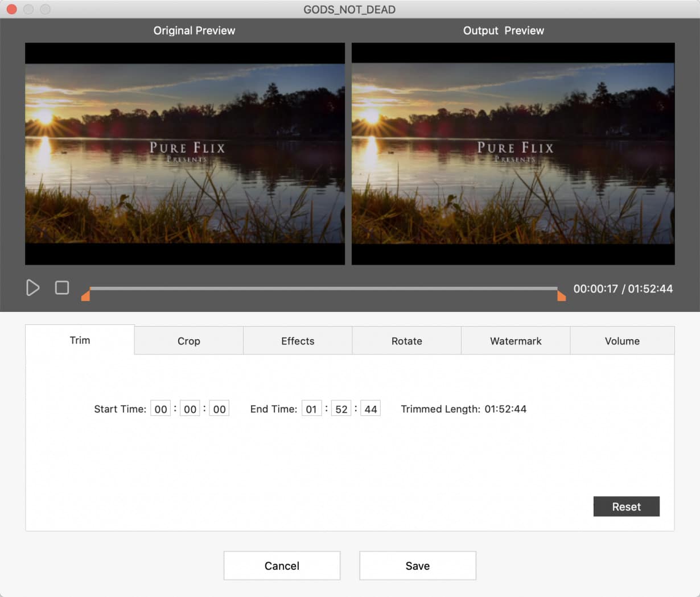
Task: Select the Trim tab
Action: click(x=80, y=340)
